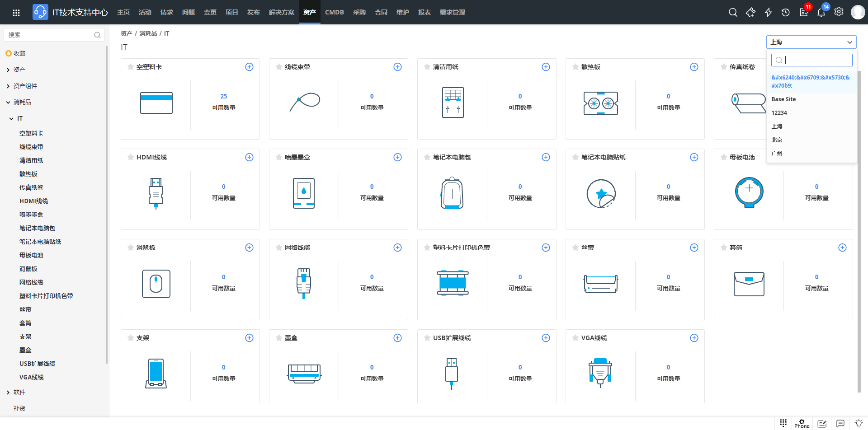
Task: Click the plus icon on 散热板 card
Action: click(x=694, y=67)
